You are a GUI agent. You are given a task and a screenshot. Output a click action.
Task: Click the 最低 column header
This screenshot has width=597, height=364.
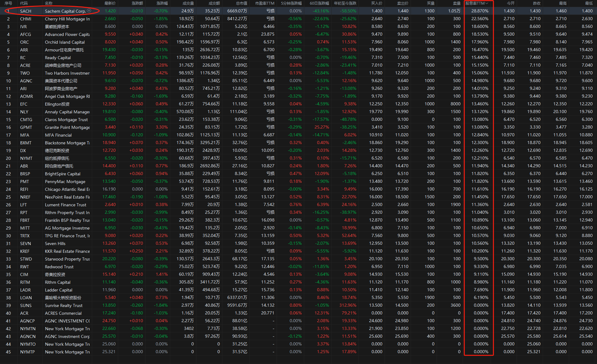(589, 3)
